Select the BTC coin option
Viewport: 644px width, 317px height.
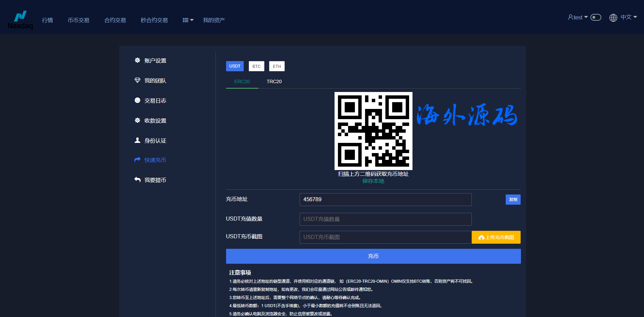click(x=256, y=66)
